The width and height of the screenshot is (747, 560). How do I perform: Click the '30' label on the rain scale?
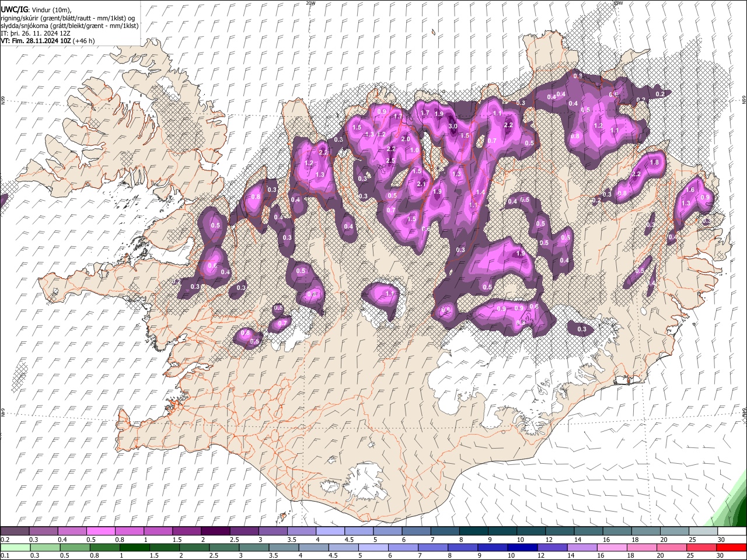(720, 555)
